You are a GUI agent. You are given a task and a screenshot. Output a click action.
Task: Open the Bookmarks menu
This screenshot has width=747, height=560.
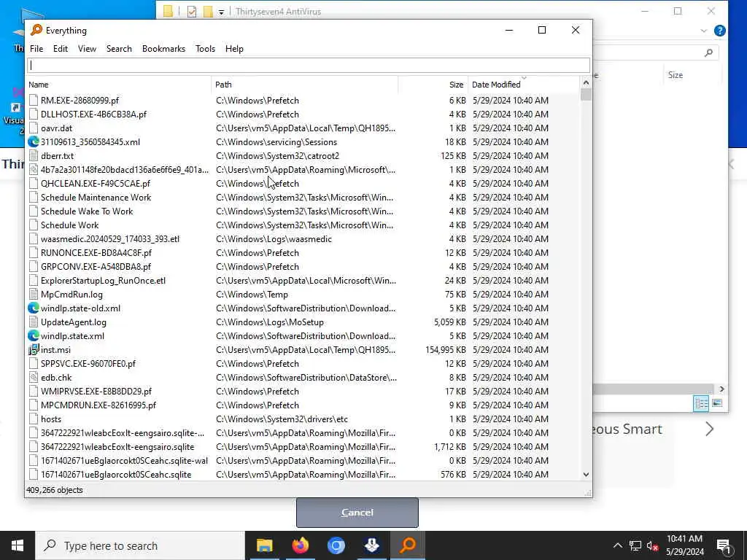[163, 49]
